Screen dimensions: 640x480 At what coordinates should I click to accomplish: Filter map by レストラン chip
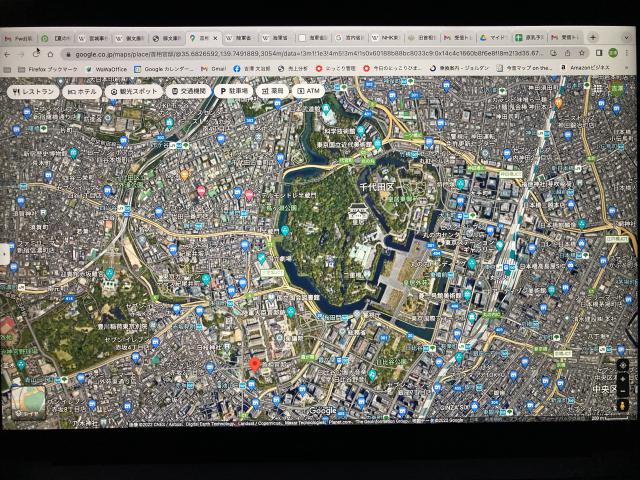click(33, 91)
